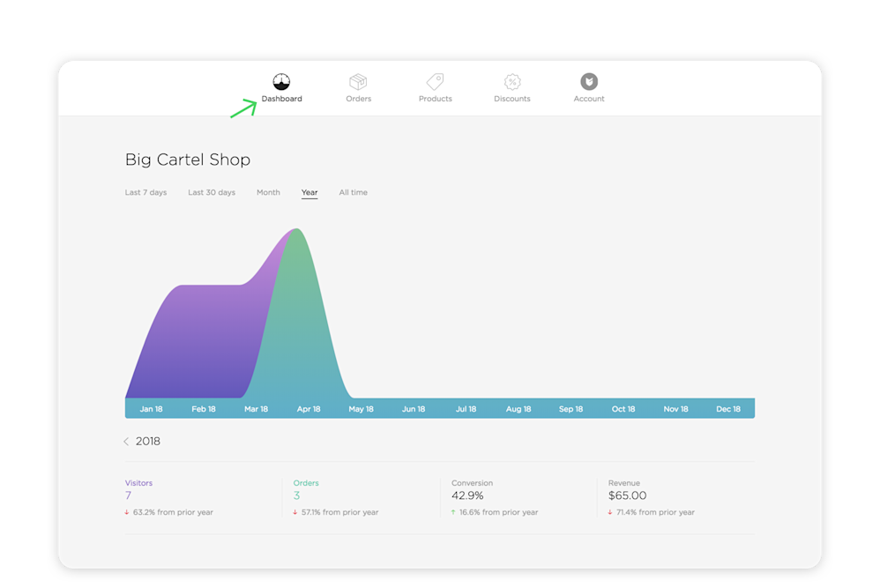Select the Year tab

click(309, 192)
